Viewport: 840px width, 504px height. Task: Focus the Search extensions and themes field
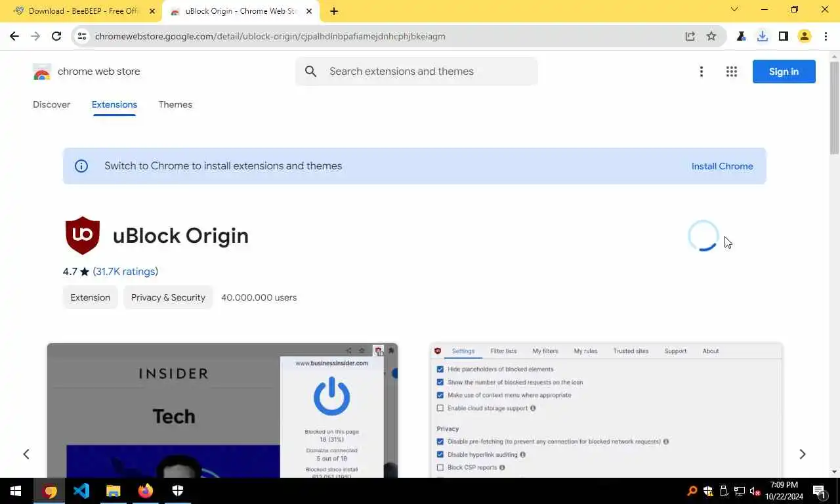pos(417,72)
